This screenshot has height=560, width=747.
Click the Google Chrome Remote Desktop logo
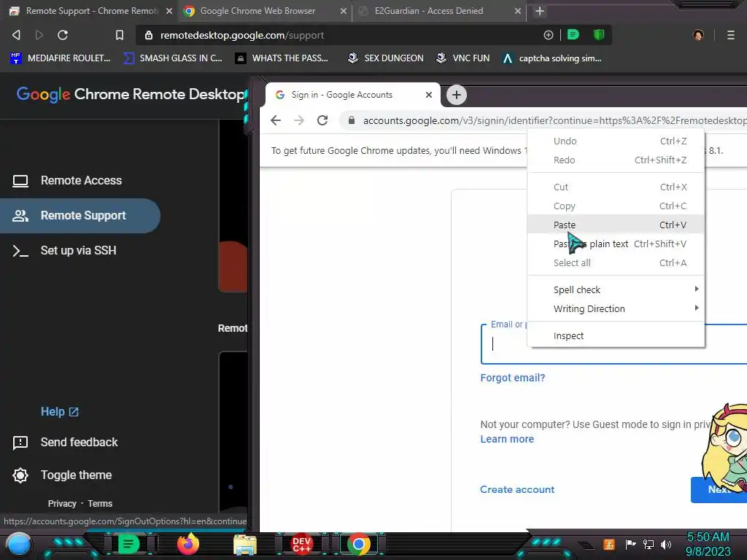click(131, 94)
